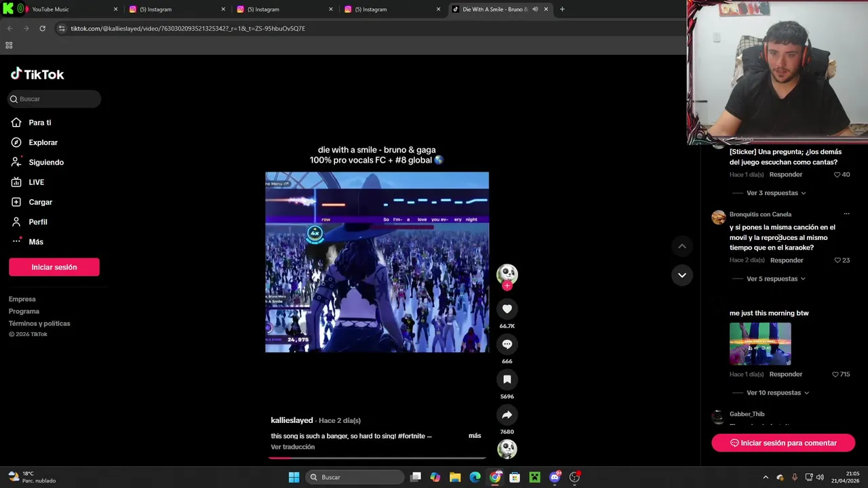Viewport: 868px width, 488px height.
Task: Open volume control in system tray
Action: click(x=820, y=477)
